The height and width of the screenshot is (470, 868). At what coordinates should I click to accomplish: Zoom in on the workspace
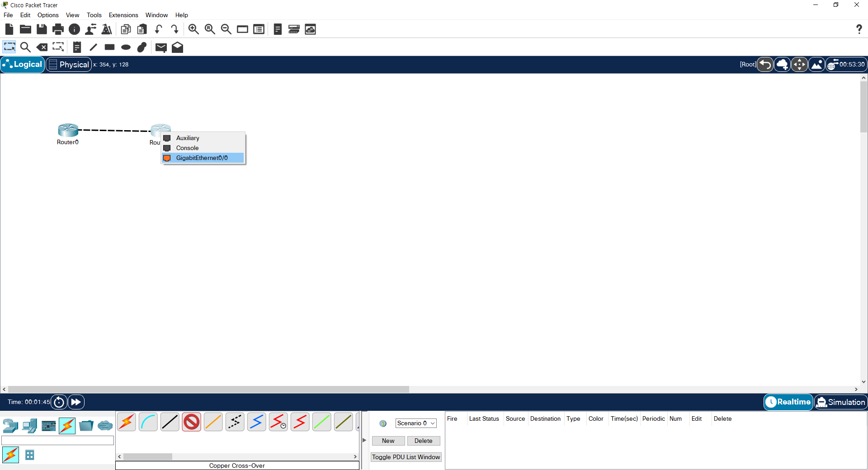point(193,29)
